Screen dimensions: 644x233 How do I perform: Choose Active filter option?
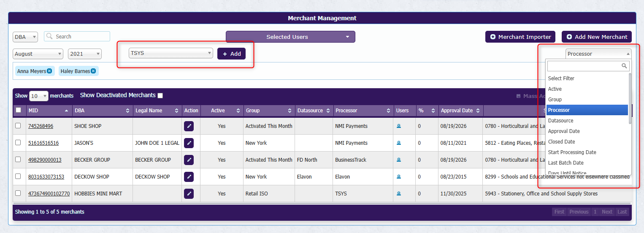pos(587,89)
